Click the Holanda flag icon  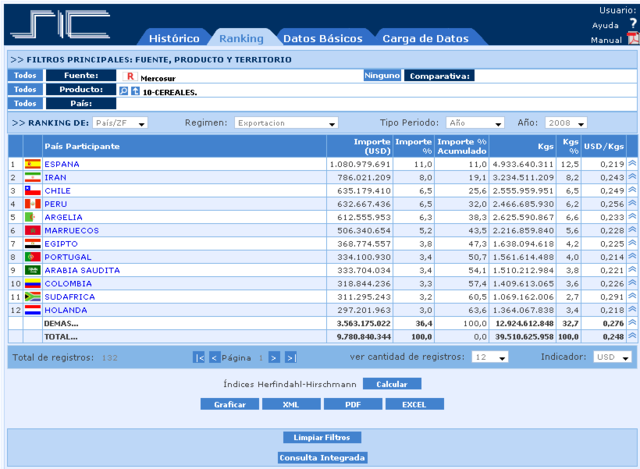coord(33,310)
